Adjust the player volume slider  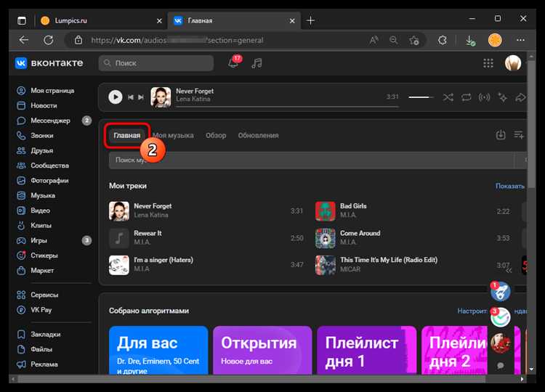(x=421, y=97)
